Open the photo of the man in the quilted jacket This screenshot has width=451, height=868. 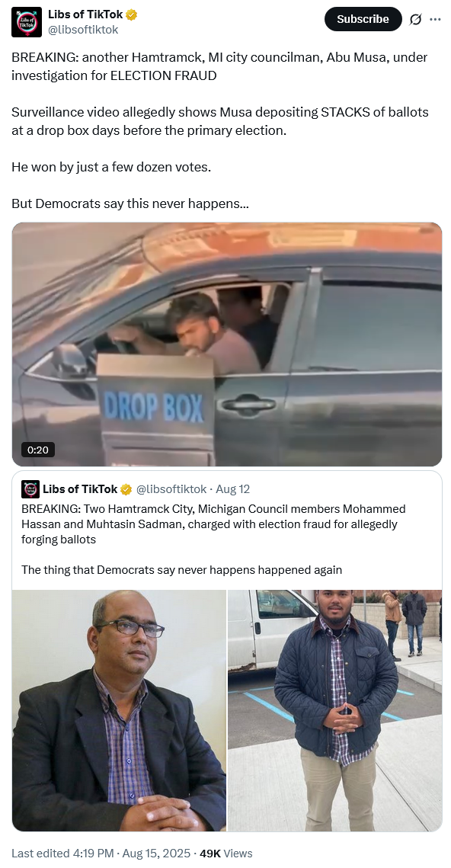[x=334, y=711]
